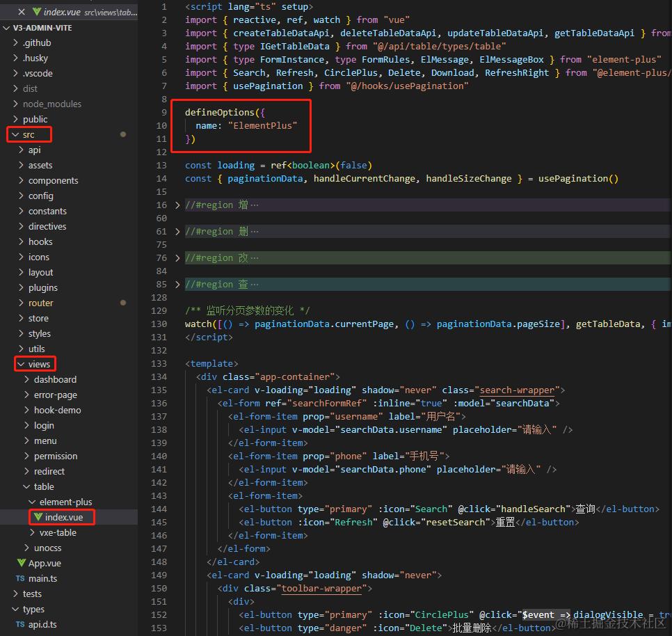Open the router folder
The image size is (672, 636).
[x=41, y=303]
